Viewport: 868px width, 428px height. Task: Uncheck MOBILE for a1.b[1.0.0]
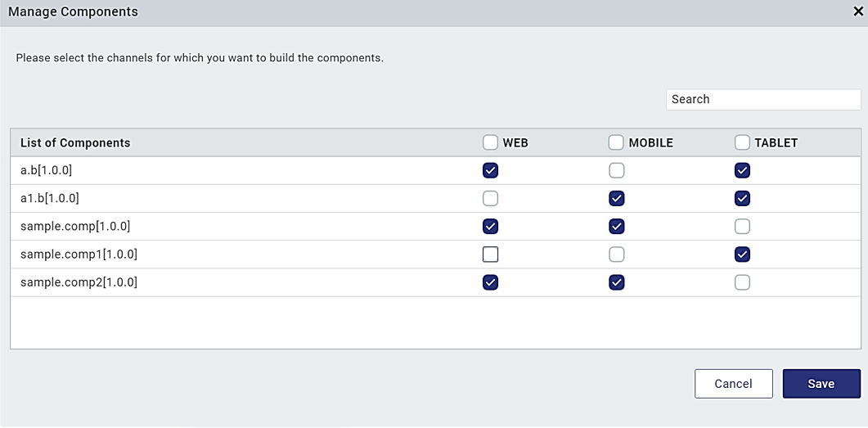pos(616,198)
